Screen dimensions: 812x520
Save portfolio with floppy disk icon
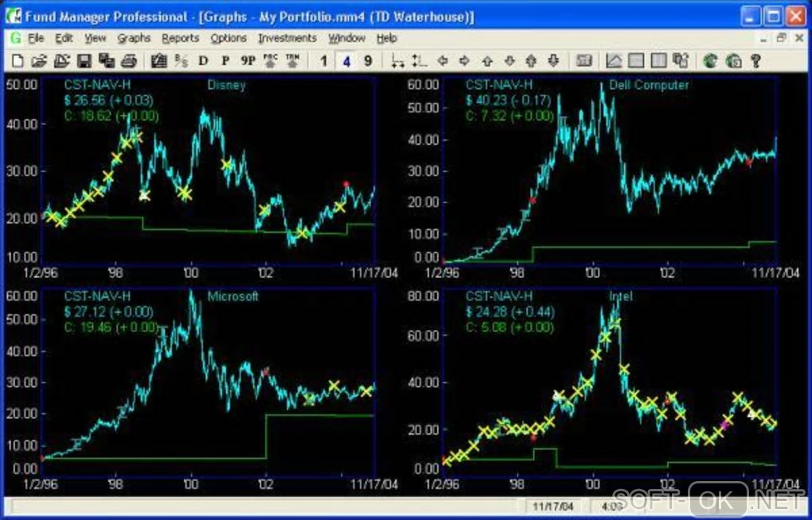coord(84,61)
